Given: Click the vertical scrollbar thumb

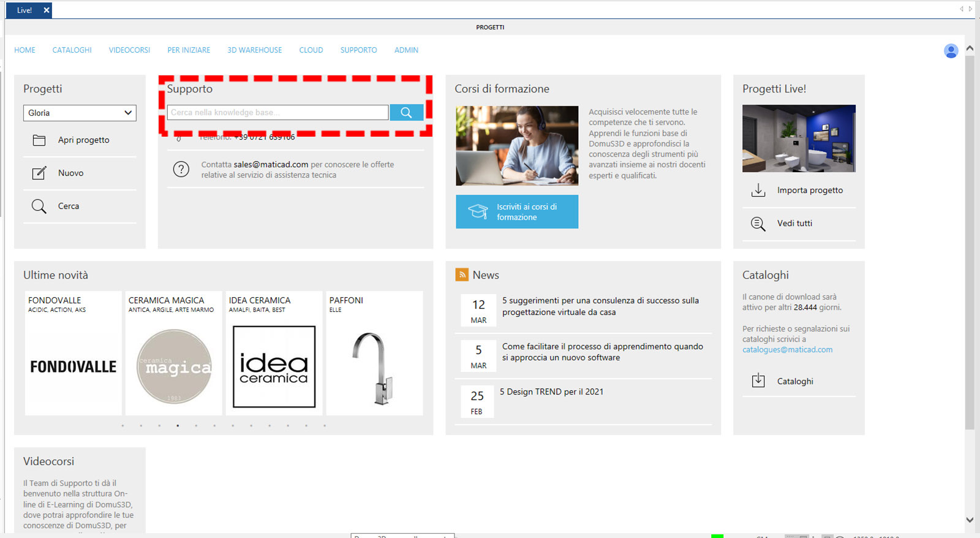Looking at the screenshot, I should click(x=970, y=242).
